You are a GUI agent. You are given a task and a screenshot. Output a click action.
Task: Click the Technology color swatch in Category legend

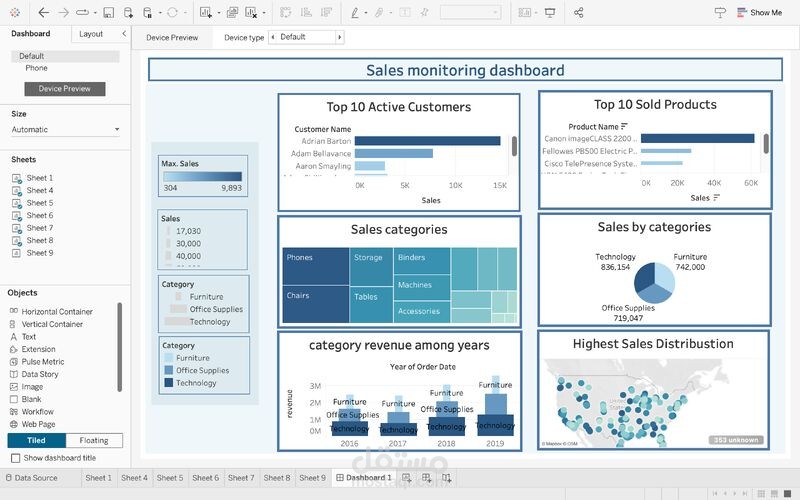pyautogui.click(x=169, y=383)
